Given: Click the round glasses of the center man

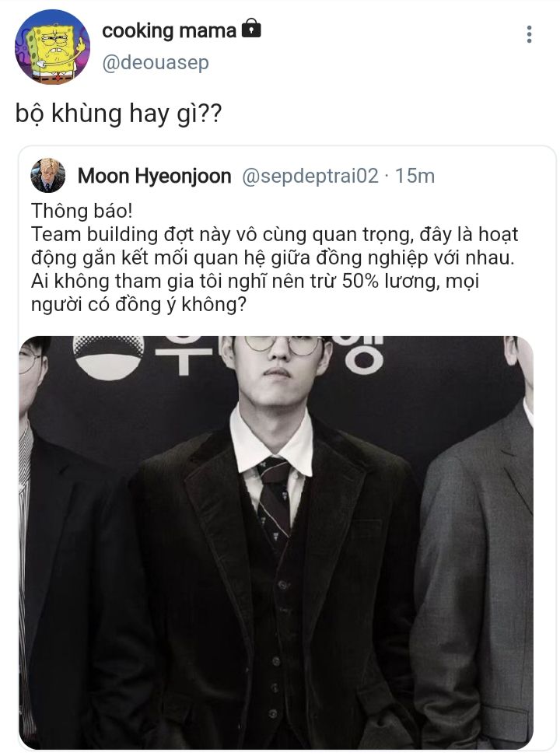Looking at the screenshot, I should (x=284, y=345).
